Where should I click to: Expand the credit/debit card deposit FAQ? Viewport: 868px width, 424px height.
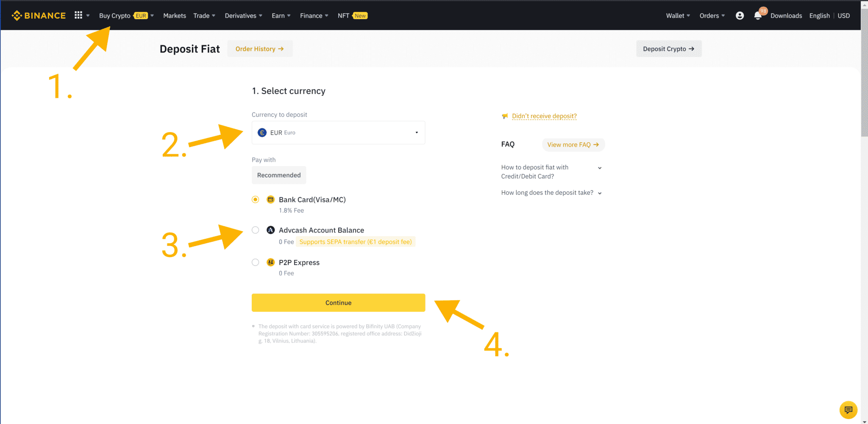tap(551, 172)
